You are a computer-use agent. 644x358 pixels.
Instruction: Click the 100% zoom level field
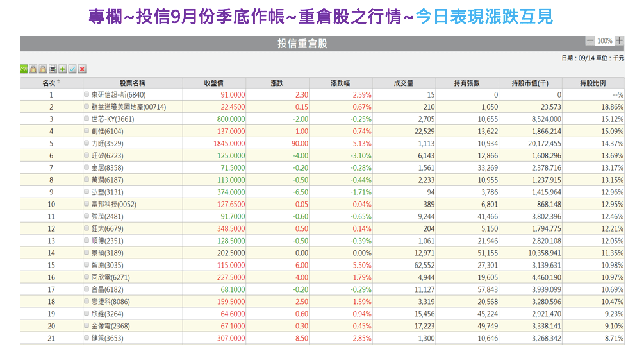(x=604, y=41)
